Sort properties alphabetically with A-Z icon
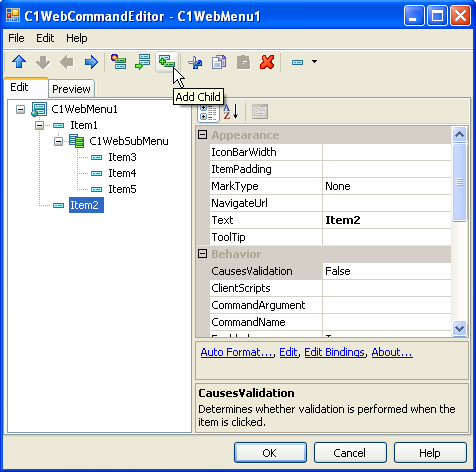Viewport: 476px width, 472px height. (231, 112)
